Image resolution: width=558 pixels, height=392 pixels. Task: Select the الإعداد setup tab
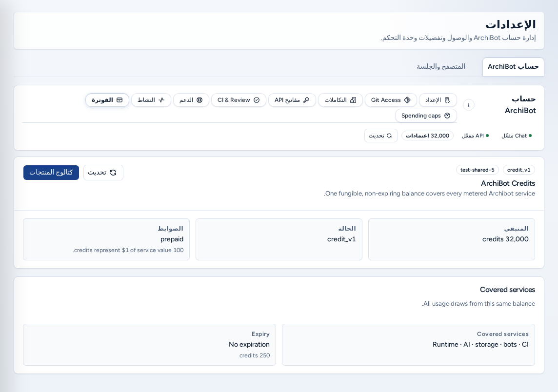(438, 100)
